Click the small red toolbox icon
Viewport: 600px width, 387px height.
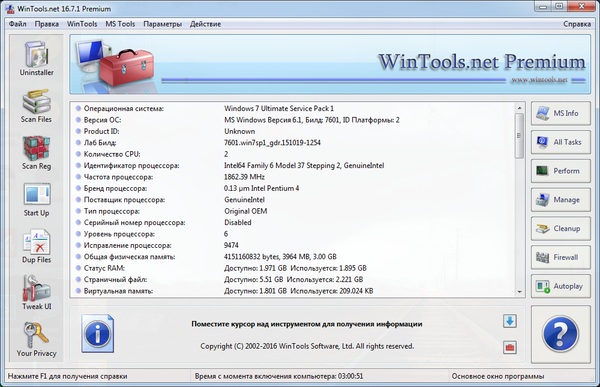coord(510,347)
